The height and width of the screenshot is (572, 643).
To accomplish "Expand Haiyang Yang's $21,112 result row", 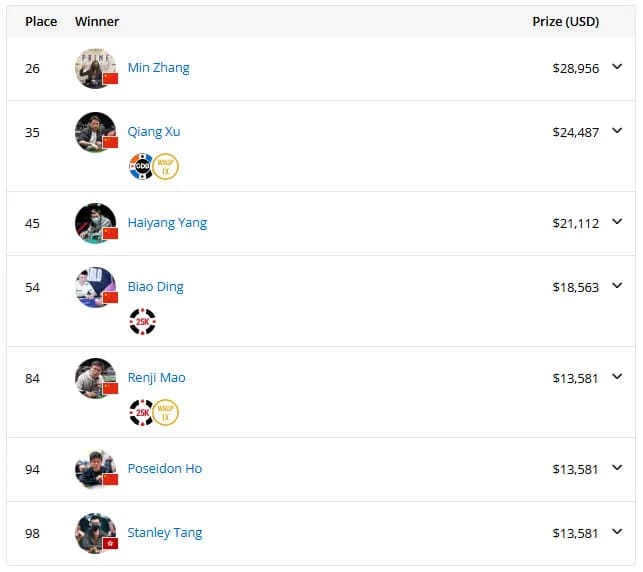I will [617, 221].
